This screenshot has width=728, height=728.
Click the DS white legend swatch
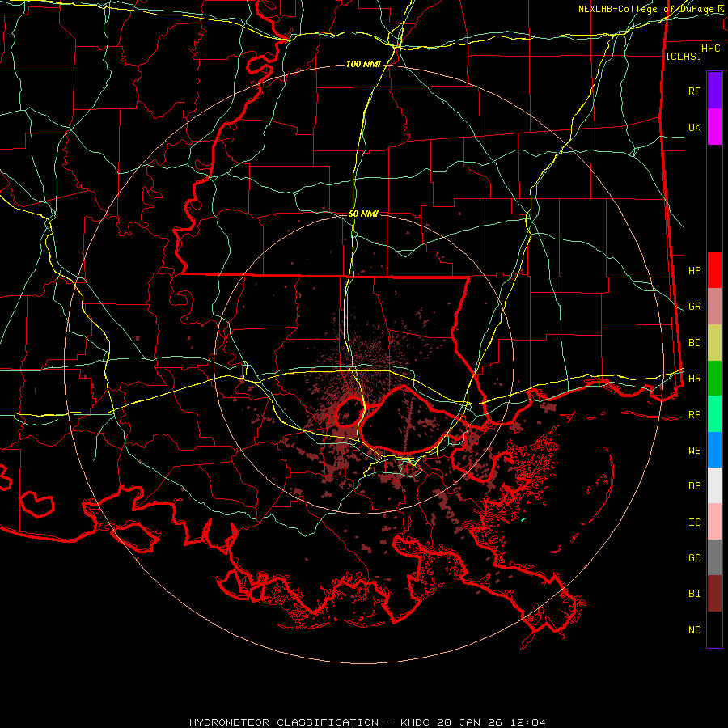[714, 485]
